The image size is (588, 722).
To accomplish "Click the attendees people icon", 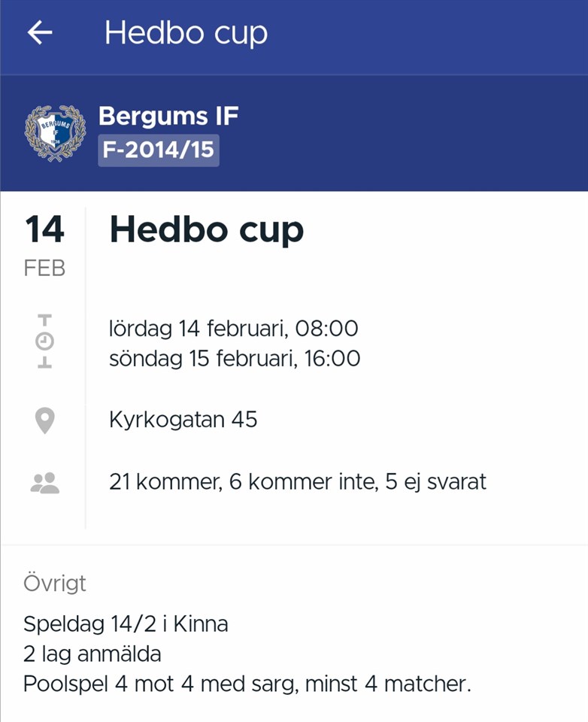I will [45, 482].
